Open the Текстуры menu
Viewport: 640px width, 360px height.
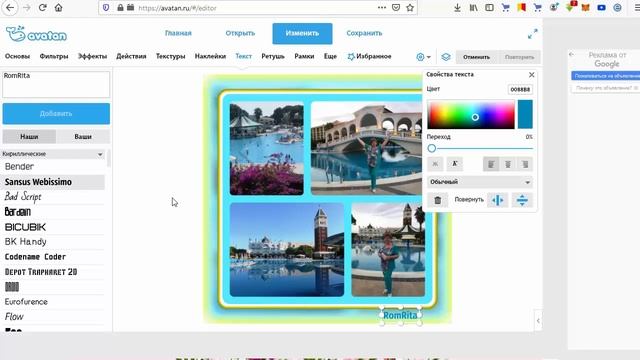tap(171, 56)
